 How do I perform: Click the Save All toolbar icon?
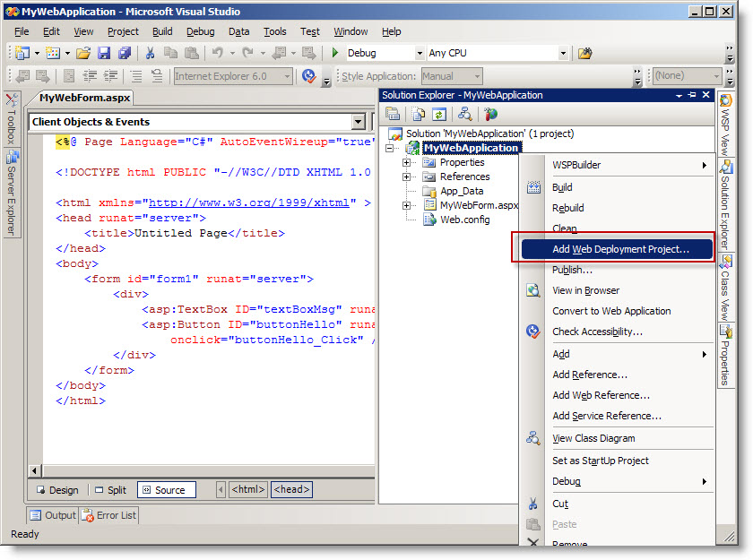click(x=125, y=54)
